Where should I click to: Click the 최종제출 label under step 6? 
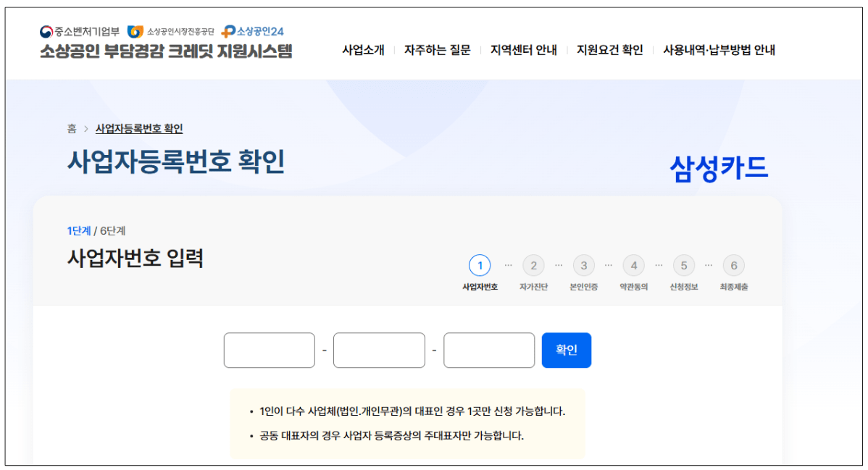click(x=734, y=287)
